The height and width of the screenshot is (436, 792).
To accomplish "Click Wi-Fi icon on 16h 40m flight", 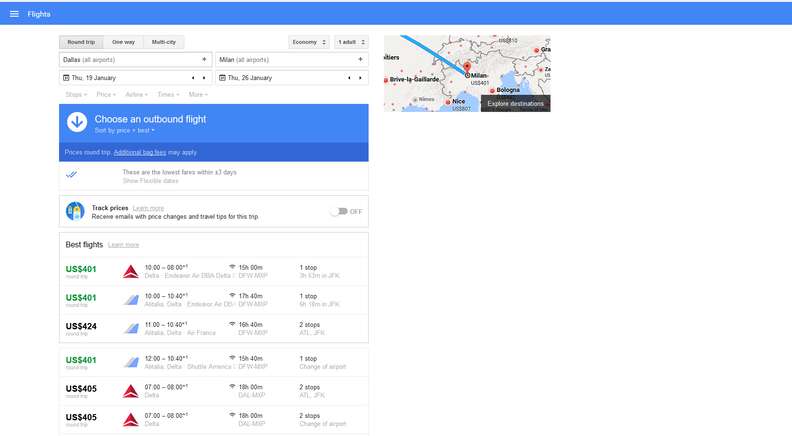I will pos(232,324).
